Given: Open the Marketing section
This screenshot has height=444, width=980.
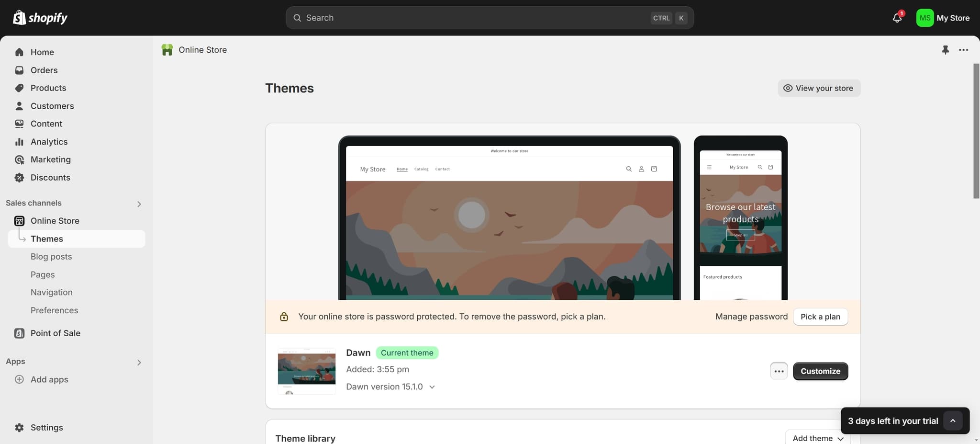Looking at the screenshot, I should 50,159.
